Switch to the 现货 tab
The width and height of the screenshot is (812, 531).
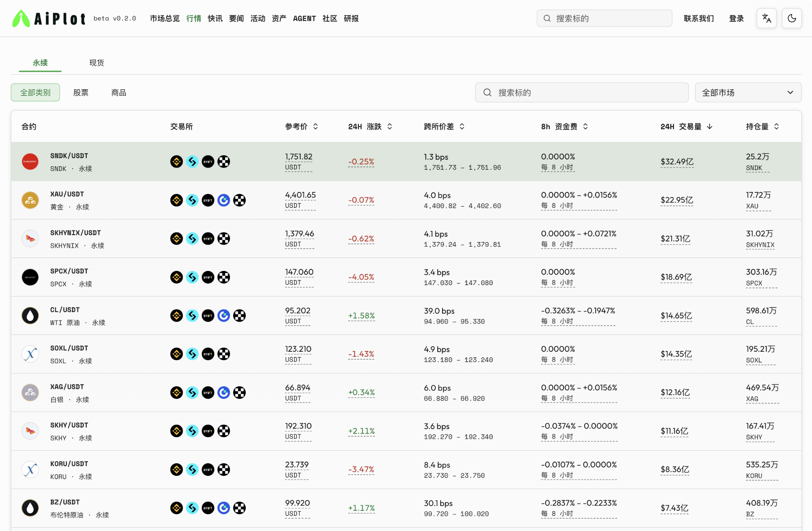tap(97, 63)
